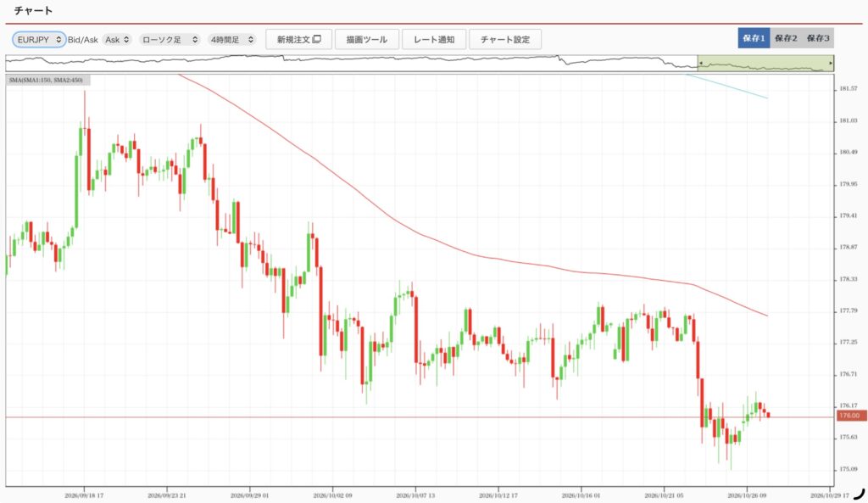Viewport: 868px width, 503px height.
Task: Click the 2026/10/16 01 time axis label
Action: point(581,495)
